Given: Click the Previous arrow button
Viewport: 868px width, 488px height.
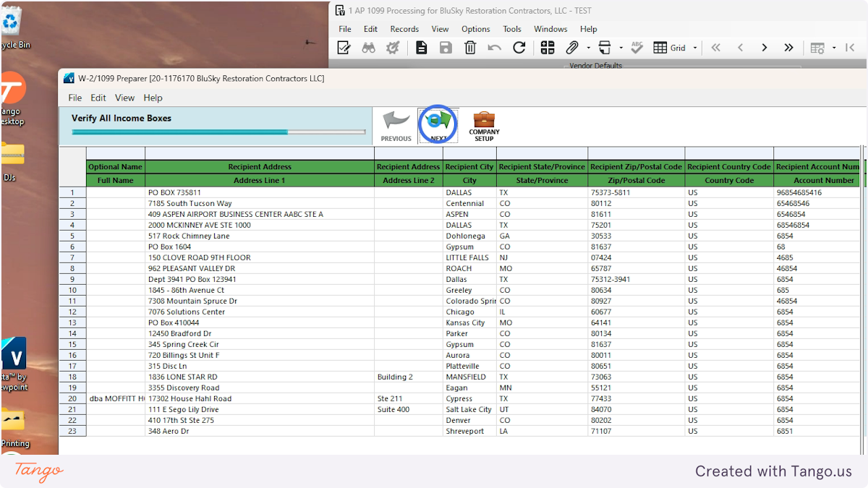Looking at the screenshot, I should click(396, 127).
